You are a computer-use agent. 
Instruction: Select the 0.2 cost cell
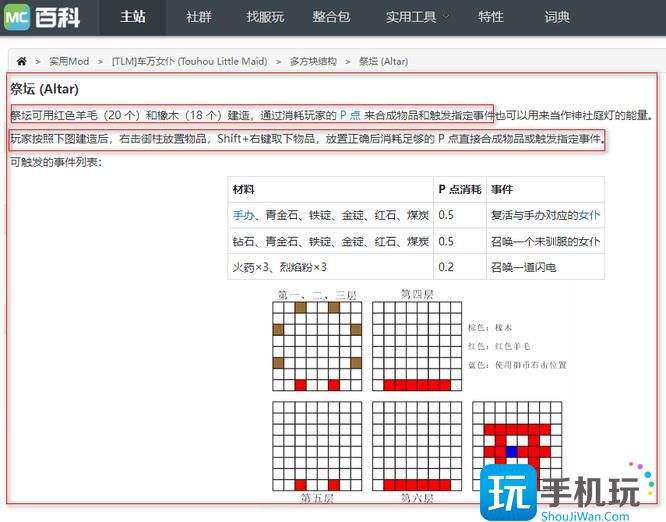coord(460,267)
